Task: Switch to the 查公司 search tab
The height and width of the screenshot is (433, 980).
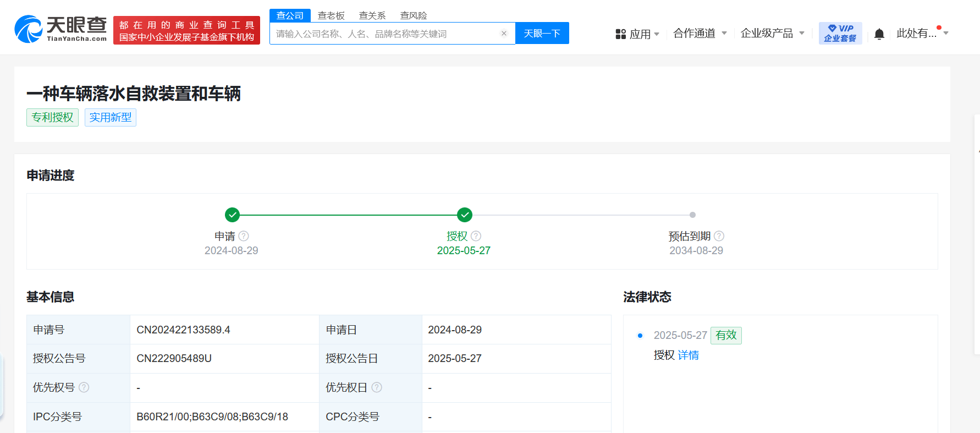Action: 290,15
